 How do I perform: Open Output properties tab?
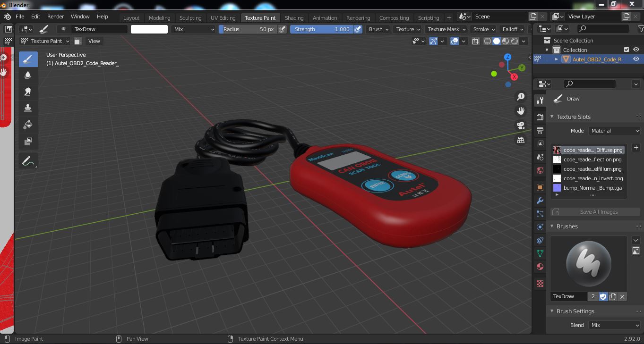pos(540,130)
